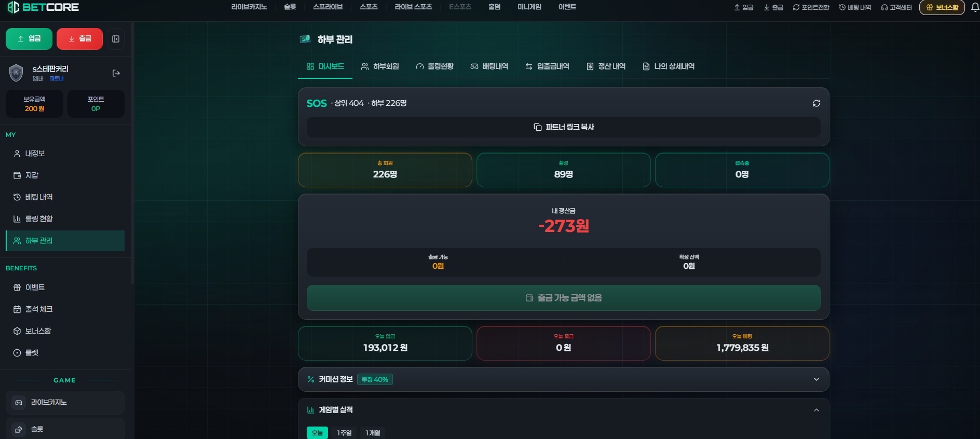Click the 파트너 링크 복사 button
Screen dimensions: 980x439
563,127
